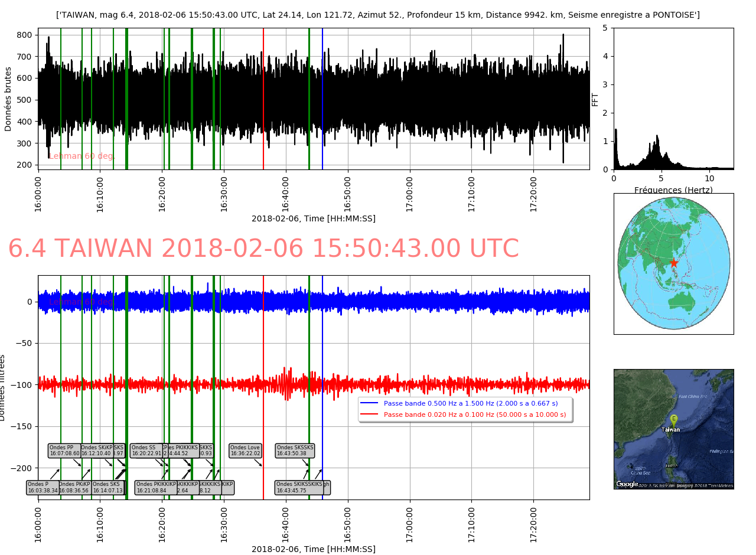
Task: Click the pink 6.4 TAIWAN heading text
Action: tap(263, 249)
